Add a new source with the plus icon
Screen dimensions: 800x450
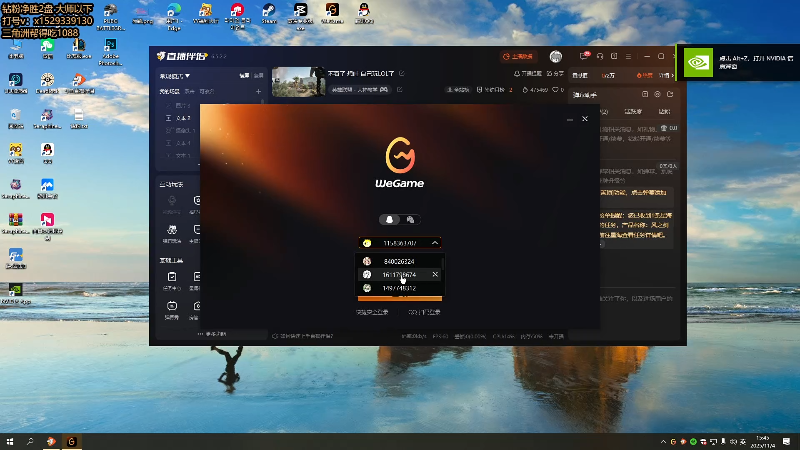(x=258, y=91)
